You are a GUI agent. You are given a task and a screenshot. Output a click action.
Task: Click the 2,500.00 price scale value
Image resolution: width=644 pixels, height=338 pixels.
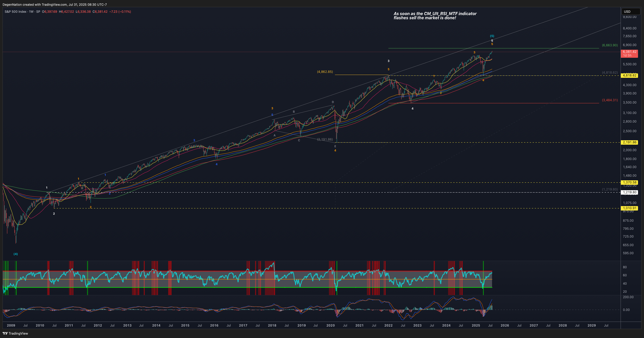[630, 131]
